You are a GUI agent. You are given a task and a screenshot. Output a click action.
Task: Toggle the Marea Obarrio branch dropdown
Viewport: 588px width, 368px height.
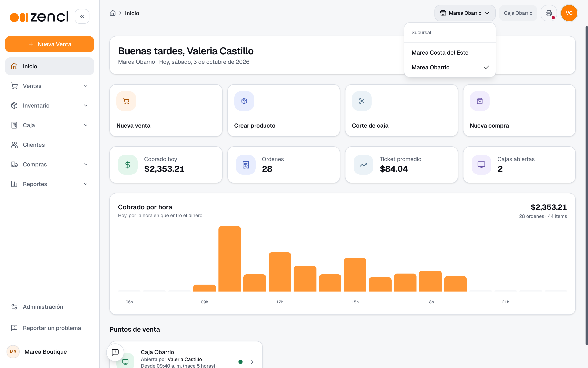465,13
